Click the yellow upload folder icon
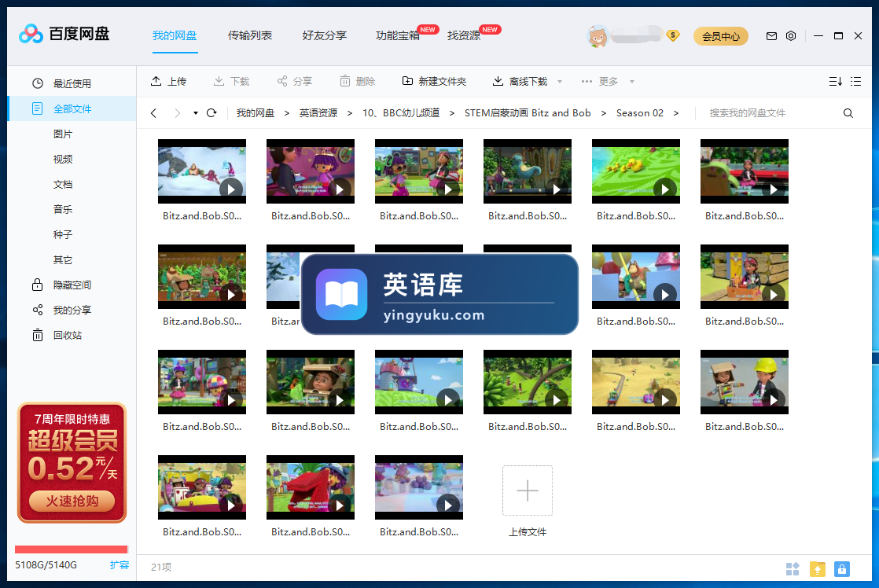This screenshot has height=588, width=879. click(818, 569)
